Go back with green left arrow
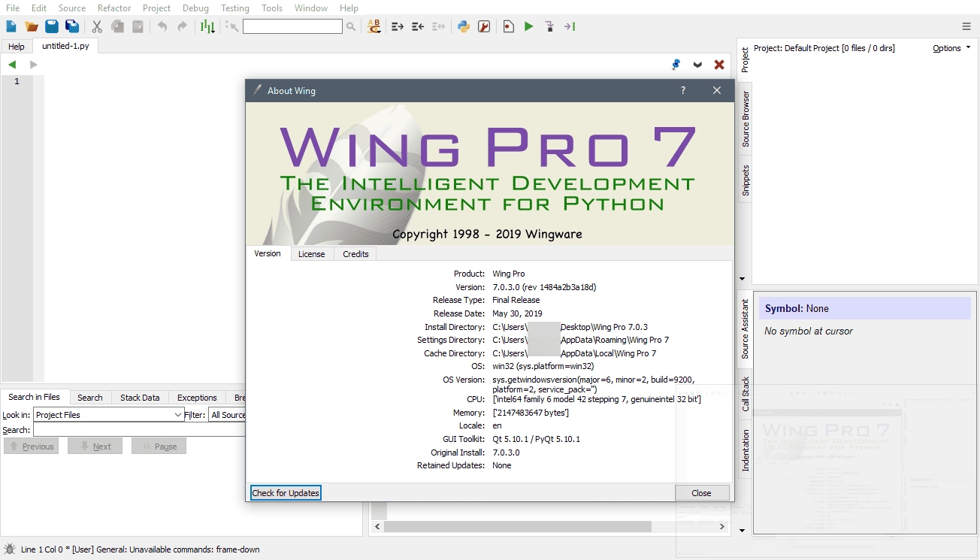 click(x=12, y=65)
